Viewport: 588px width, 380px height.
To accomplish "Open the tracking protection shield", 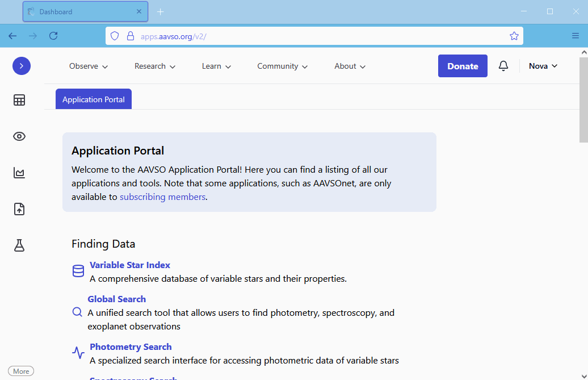I will [x=115, y=36].
